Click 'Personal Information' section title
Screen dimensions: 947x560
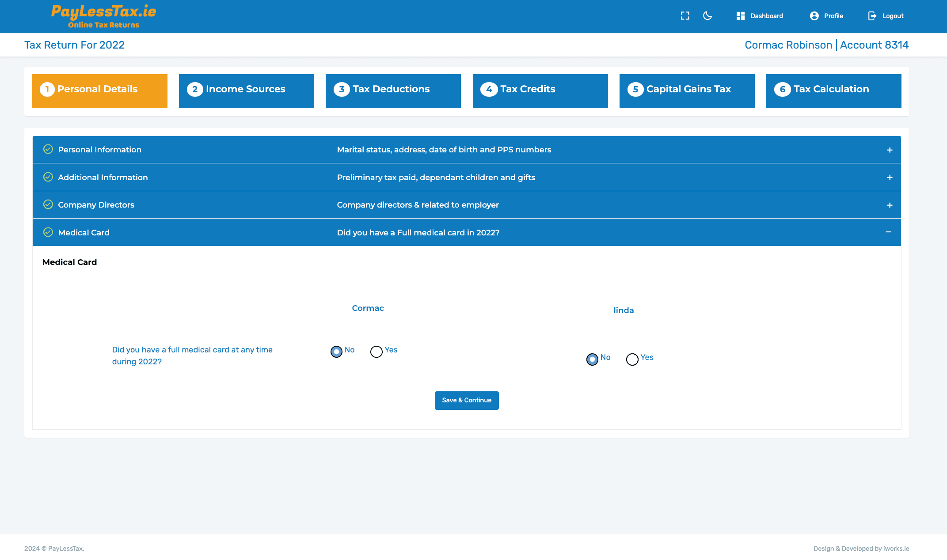coord(100,150)
